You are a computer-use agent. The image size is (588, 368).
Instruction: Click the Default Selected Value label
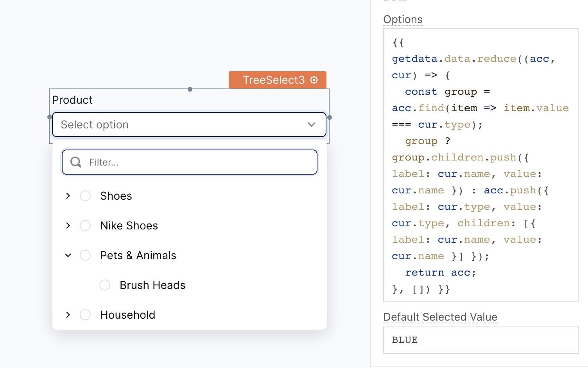pyautogui.click(x=440, y=317)
